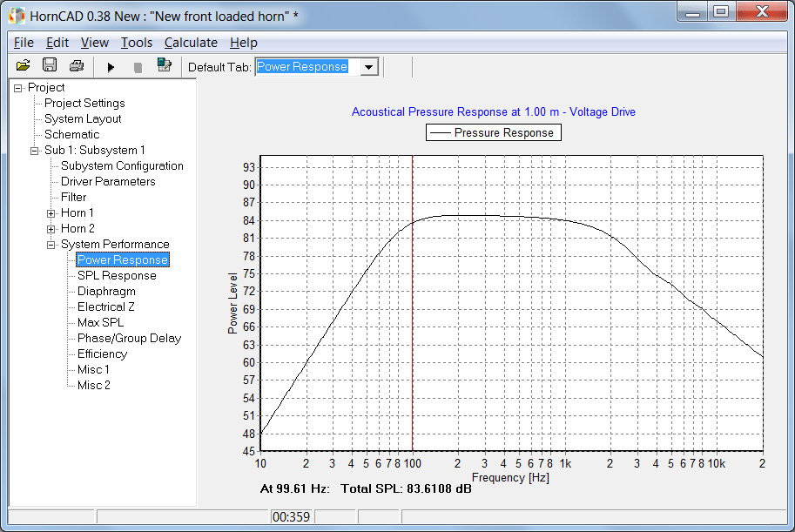Collapse the Project root node
Image resolution: width=795 pixels, height=532 pixels.
(x=18, y=88)
